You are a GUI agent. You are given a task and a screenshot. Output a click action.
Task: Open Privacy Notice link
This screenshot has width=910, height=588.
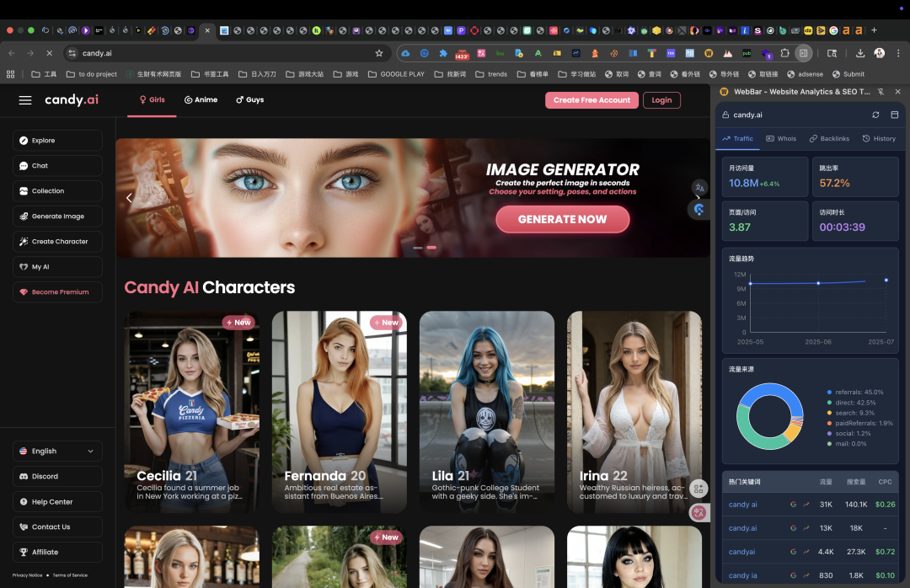tap(27, 575)
